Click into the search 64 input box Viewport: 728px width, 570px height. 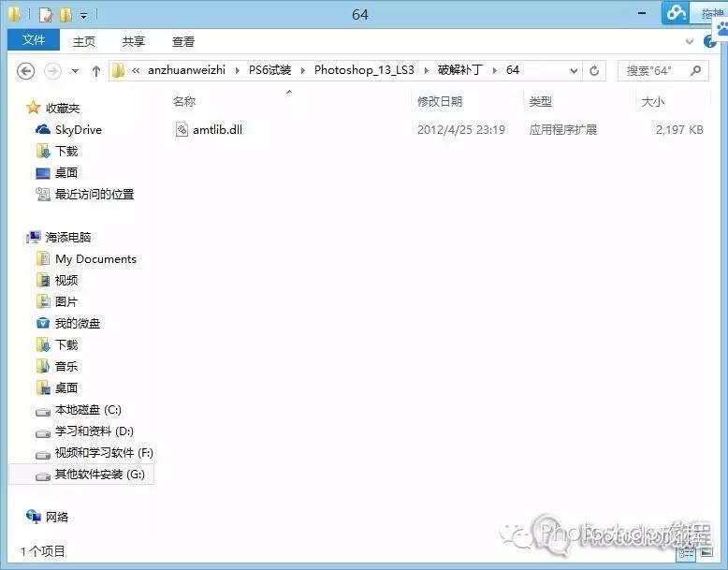click(655, 70)
